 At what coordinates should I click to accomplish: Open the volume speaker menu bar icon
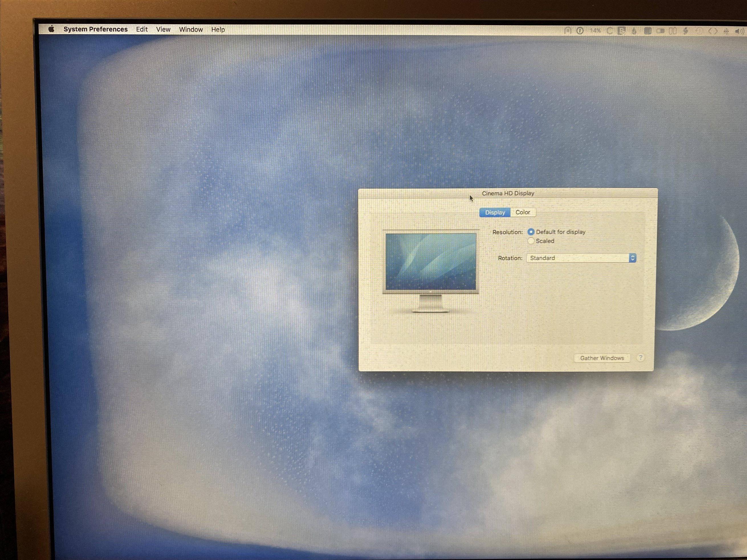click(x=740, y=31)
